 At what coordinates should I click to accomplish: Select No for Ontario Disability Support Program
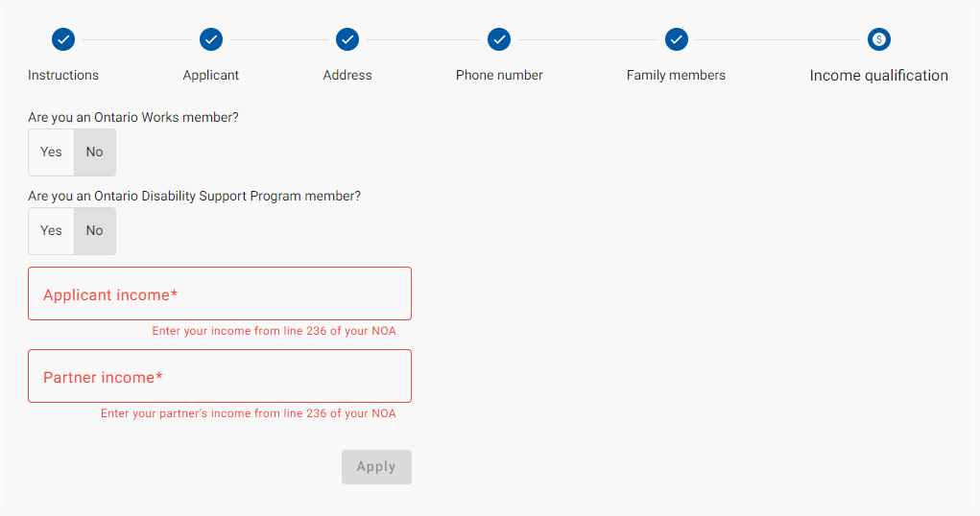pyautogui.click(x=94, y=230)
